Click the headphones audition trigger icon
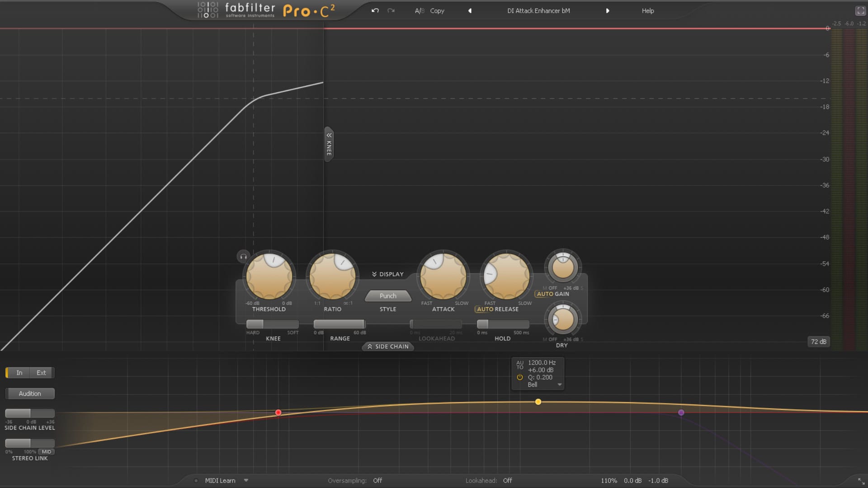868x488 pixels. point(243,257)
